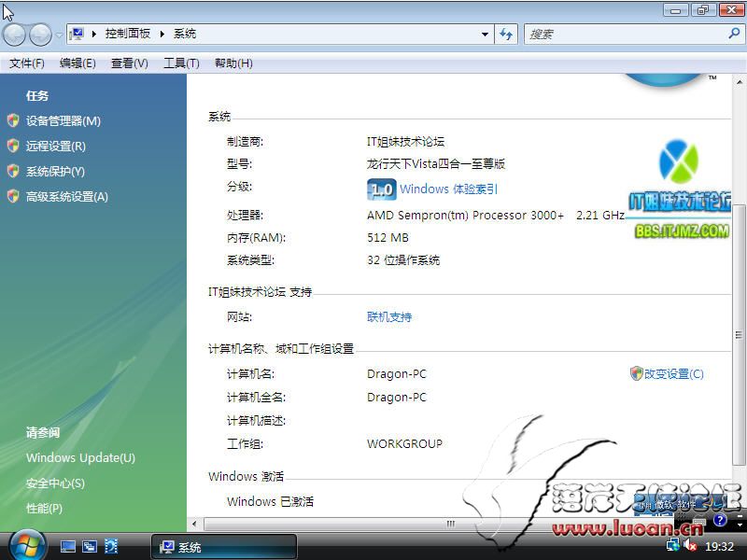Click the network tray icon
The width and height of the screenshot is (747, 560).
coord(673,545)
